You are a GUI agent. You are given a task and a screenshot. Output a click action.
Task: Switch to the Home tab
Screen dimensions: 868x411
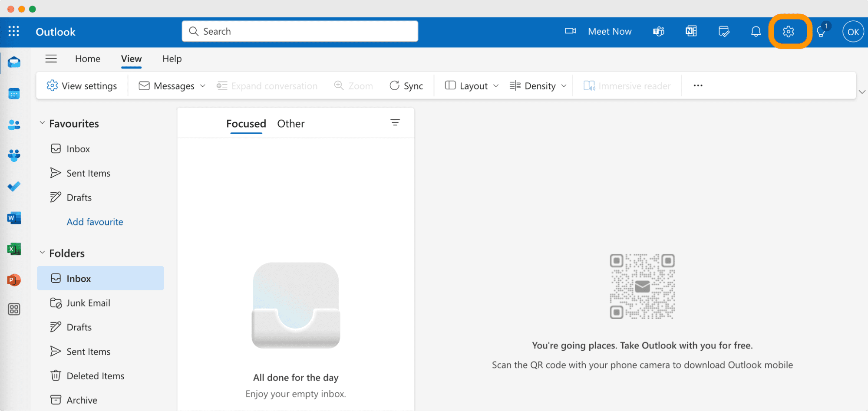click(88, 59)
